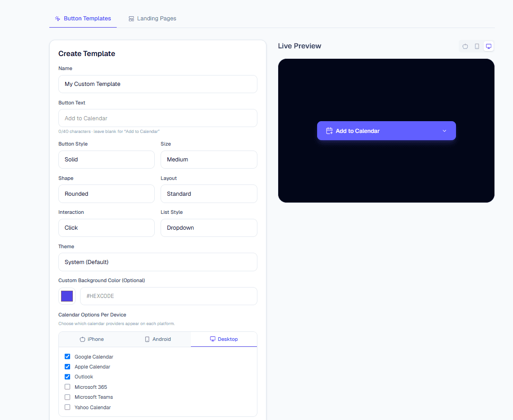The height and width of the screenshot is (420, 513).
Task: Switch live preview to Android phone icon
Action: click(477, 47)
